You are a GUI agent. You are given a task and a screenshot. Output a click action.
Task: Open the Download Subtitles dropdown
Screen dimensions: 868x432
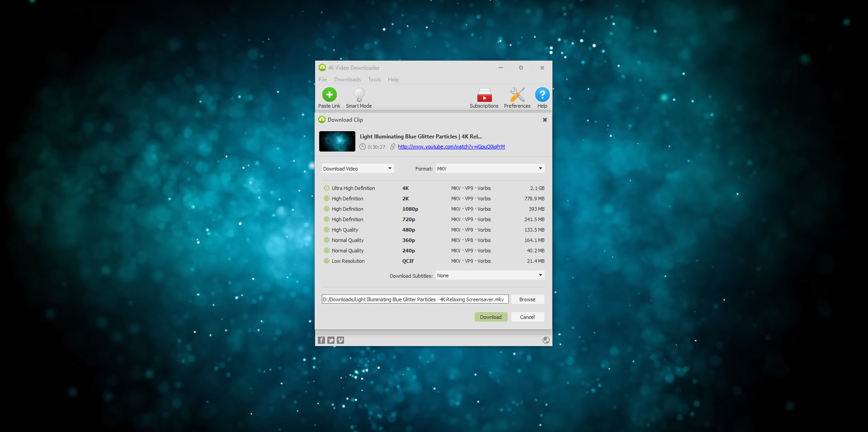pos(490,275)
